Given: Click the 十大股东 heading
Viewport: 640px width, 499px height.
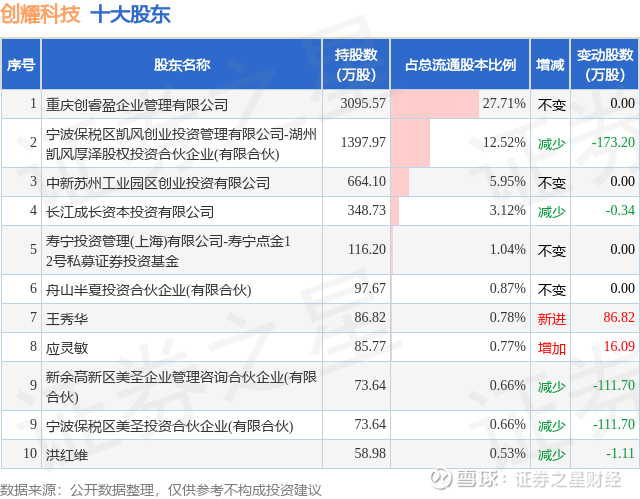Looking at the screenshot, I should (x=130, y=14).
